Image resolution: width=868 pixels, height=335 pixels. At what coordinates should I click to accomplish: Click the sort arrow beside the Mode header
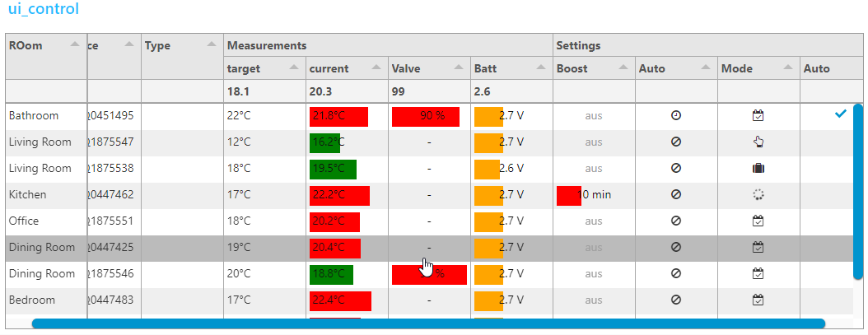pos(787,68)
